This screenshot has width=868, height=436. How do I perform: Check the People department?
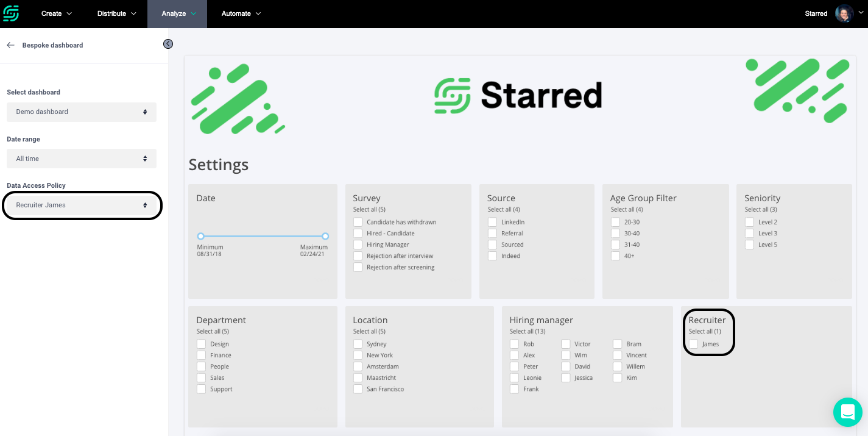202,366
